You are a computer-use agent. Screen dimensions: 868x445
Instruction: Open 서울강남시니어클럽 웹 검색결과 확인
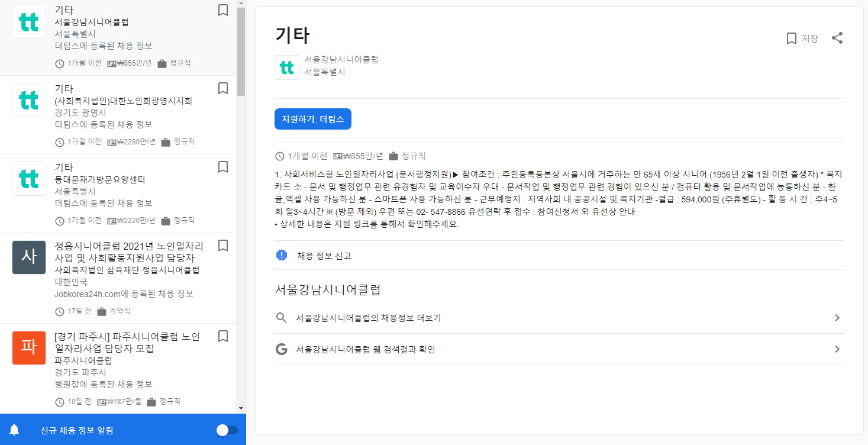click(x=559, y=349)
